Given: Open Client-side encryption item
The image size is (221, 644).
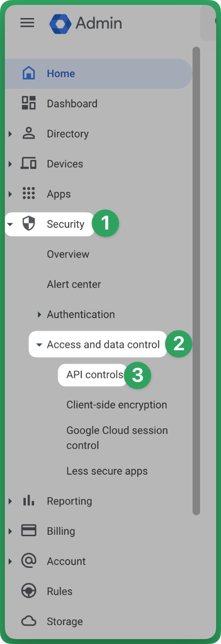Looking at the screenshot, I should [x=117, y=404].
